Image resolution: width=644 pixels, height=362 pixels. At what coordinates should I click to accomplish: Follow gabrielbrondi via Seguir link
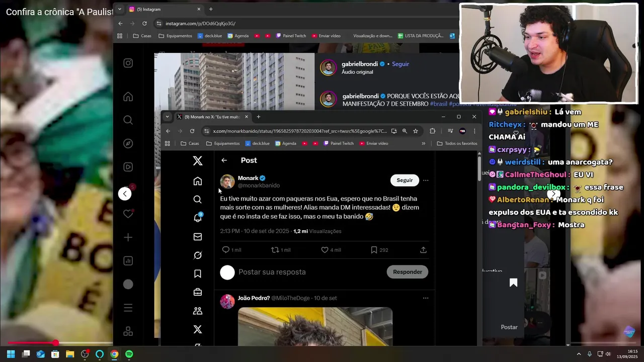(x=400, y=64)
